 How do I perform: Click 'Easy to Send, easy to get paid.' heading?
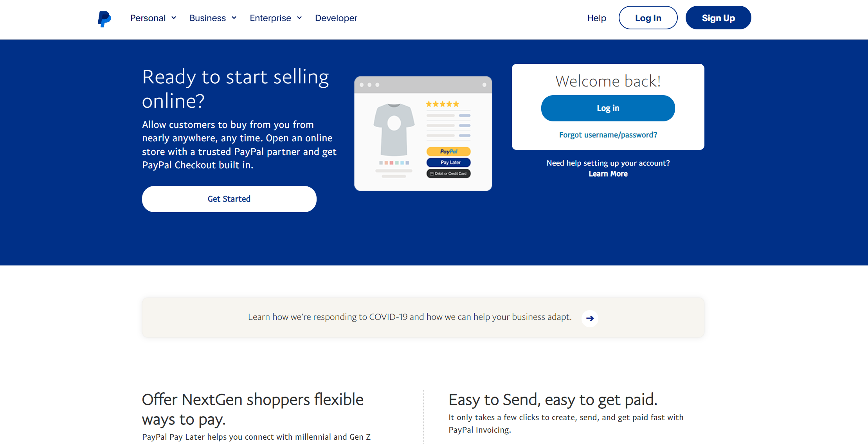pyautogui.click(x=553, y=400)
